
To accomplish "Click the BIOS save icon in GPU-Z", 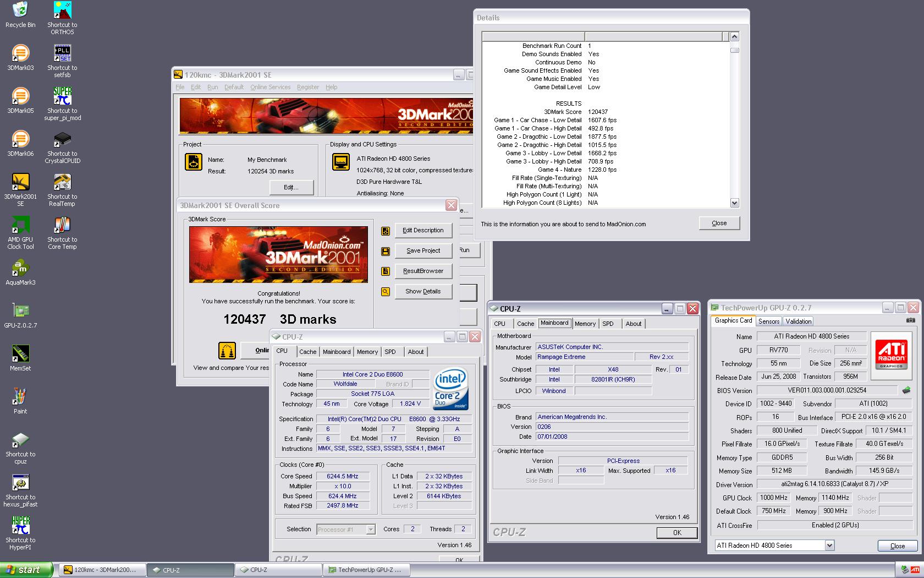I will [x=907, y=390].
